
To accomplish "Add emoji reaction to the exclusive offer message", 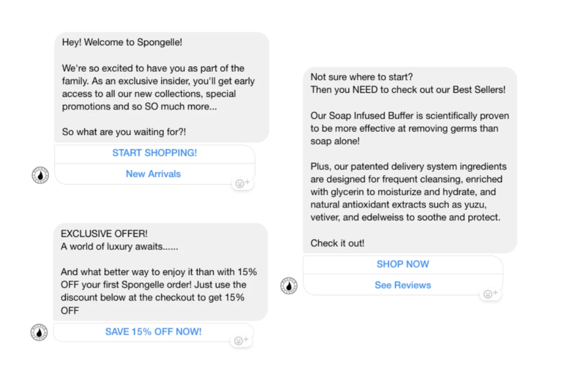I will coord(241,340).
